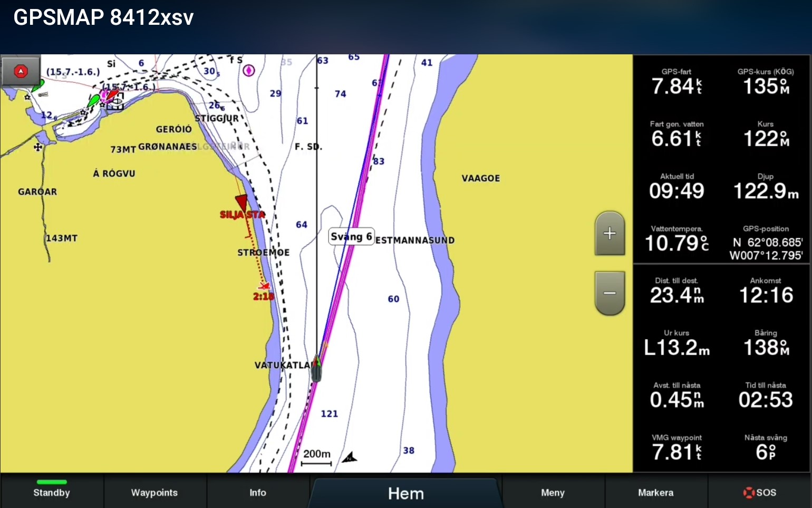Tap the red north-up orientation icon
Screen dimensions: 812x508
(21, 71)
